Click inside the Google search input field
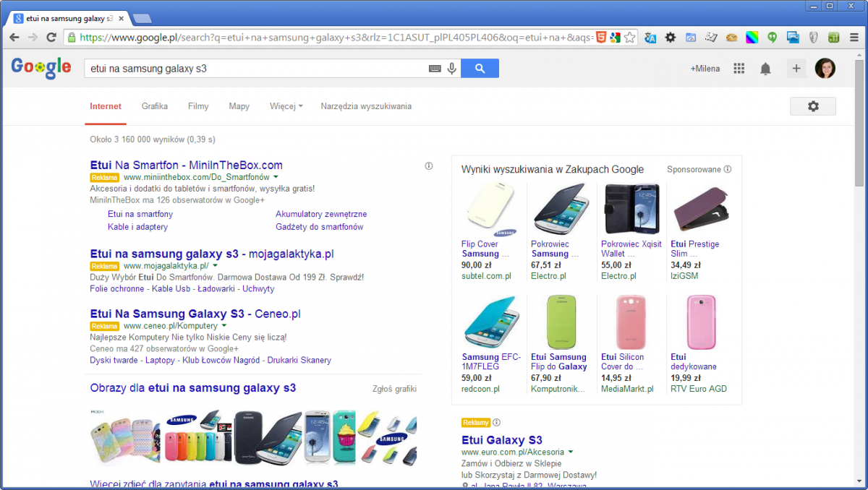The image size is (868, 490). (255, 69)
